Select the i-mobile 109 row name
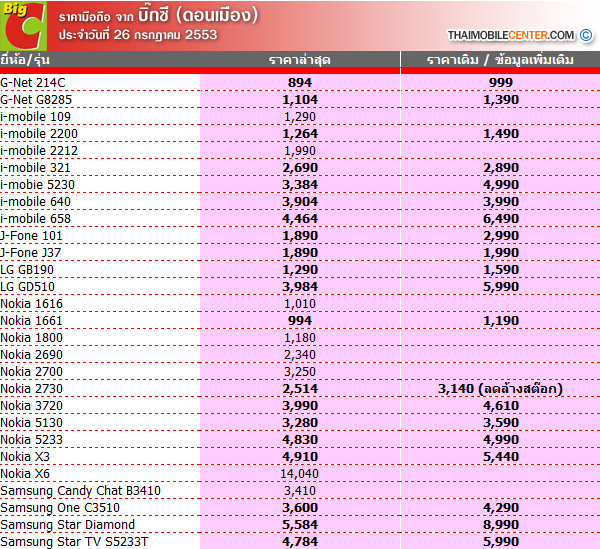Image resolution: width=600 pixels, height=549 pixels. coord(35,117)
